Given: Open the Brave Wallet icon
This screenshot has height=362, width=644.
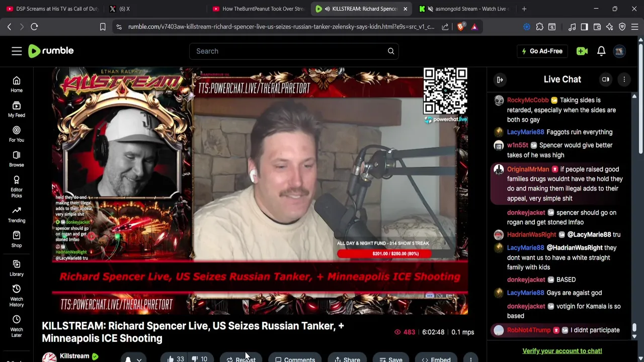Looking at the screenshot, I should point(597,27).
